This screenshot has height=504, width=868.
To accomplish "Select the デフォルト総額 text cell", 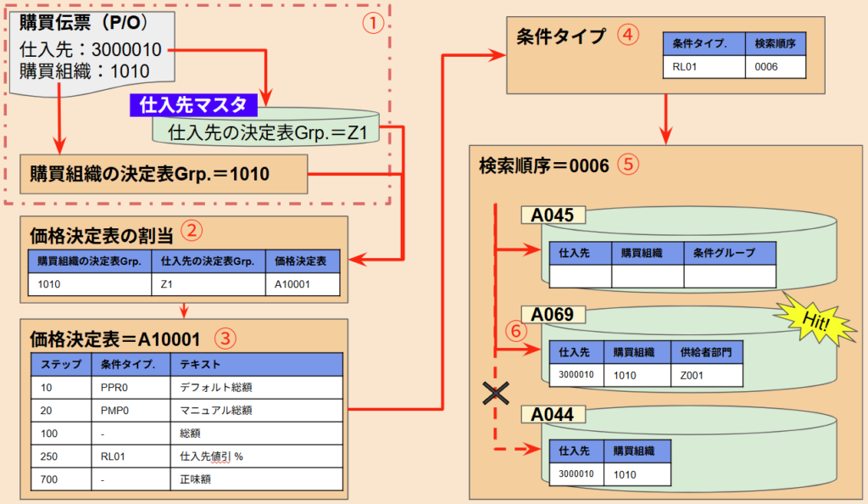I will [256, 387].
